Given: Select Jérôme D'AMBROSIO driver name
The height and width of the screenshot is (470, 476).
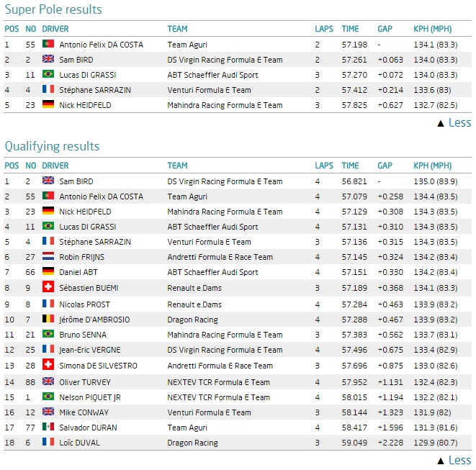Looking at the screenshot, I should point(94,320).
